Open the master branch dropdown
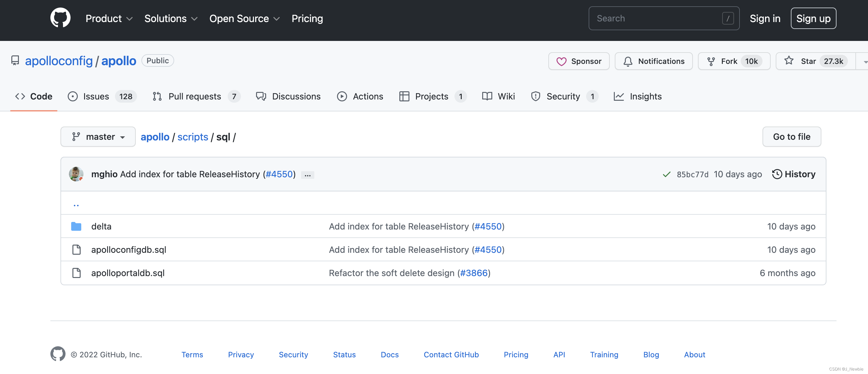 point(98,136)
